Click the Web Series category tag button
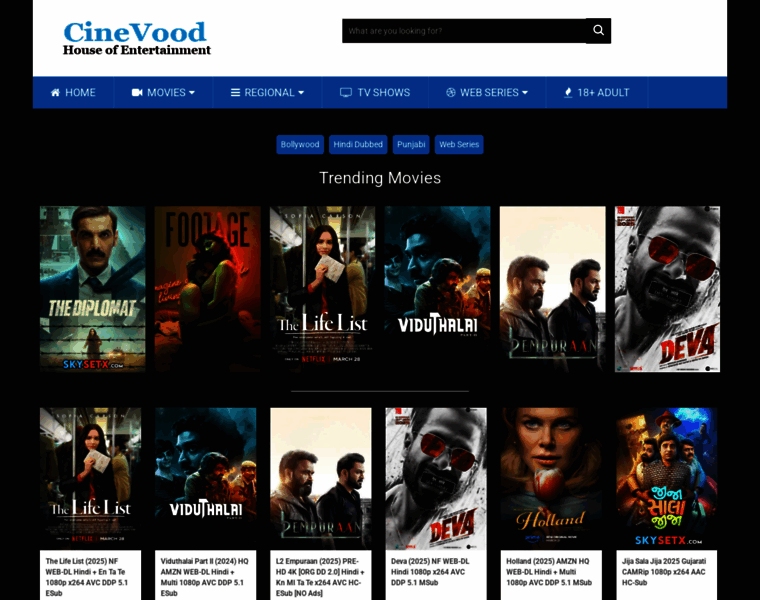 (459, 144)
